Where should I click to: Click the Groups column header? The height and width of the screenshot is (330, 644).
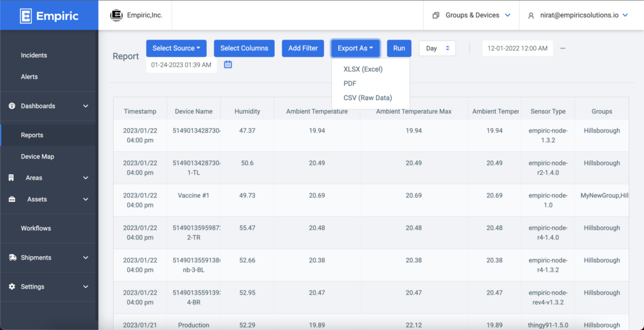[602, 111]
